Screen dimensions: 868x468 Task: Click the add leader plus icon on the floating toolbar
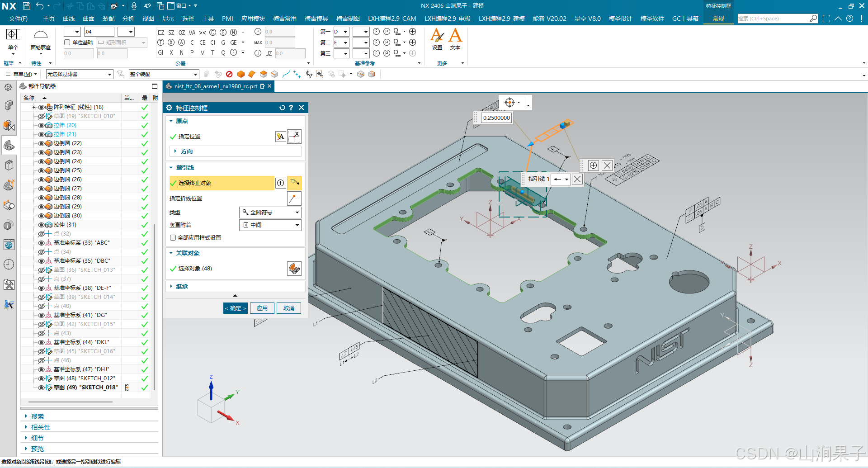(x=593, y=165)
